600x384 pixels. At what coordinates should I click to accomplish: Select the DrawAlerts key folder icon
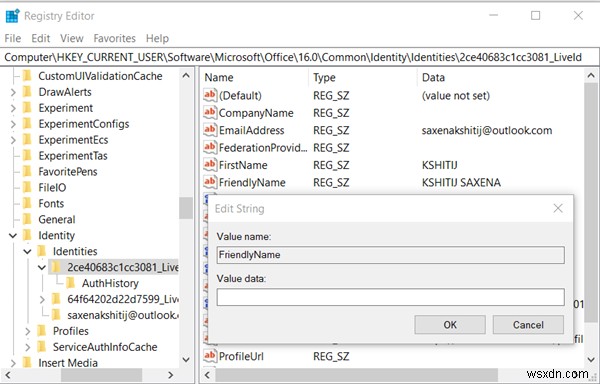[27, 92]
